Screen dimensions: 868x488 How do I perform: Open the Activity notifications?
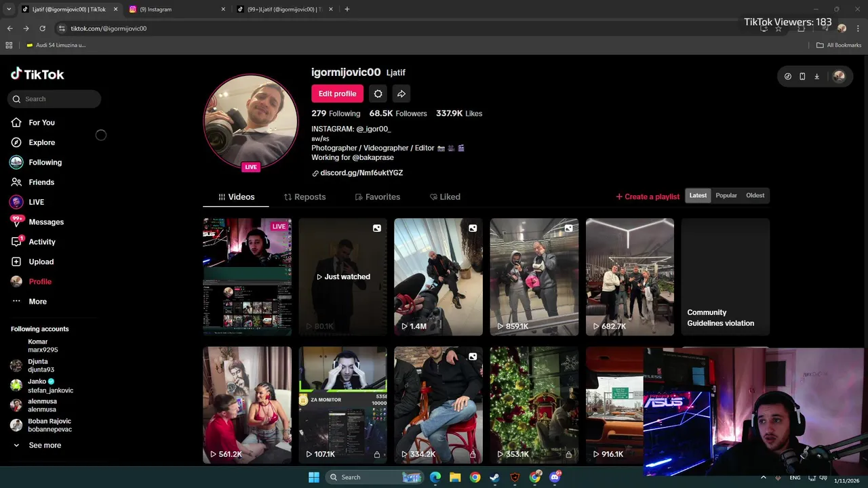tap(33, 242)
